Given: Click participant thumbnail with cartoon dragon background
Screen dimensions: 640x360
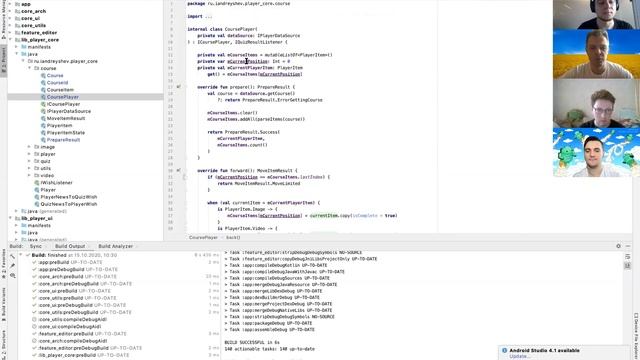Looking at the screenshot, I should (596, 153).
